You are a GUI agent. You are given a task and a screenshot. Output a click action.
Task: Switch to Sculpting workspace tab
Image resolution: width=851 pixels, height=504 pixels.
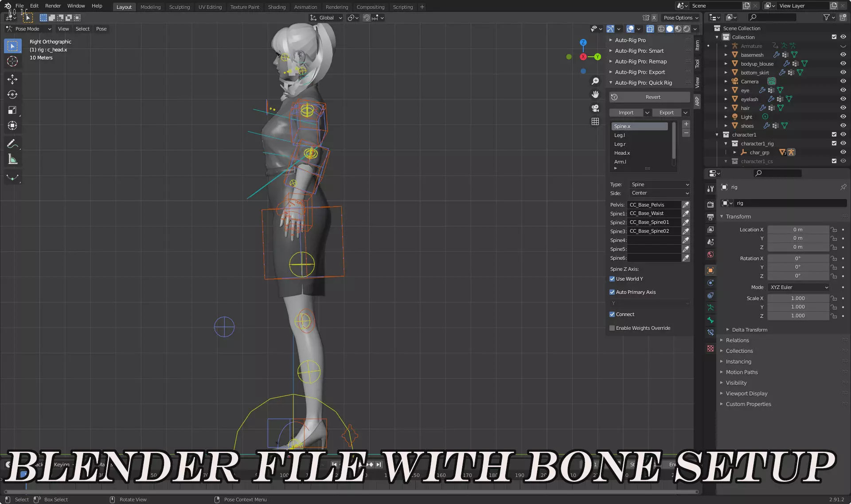click(179, 7)
